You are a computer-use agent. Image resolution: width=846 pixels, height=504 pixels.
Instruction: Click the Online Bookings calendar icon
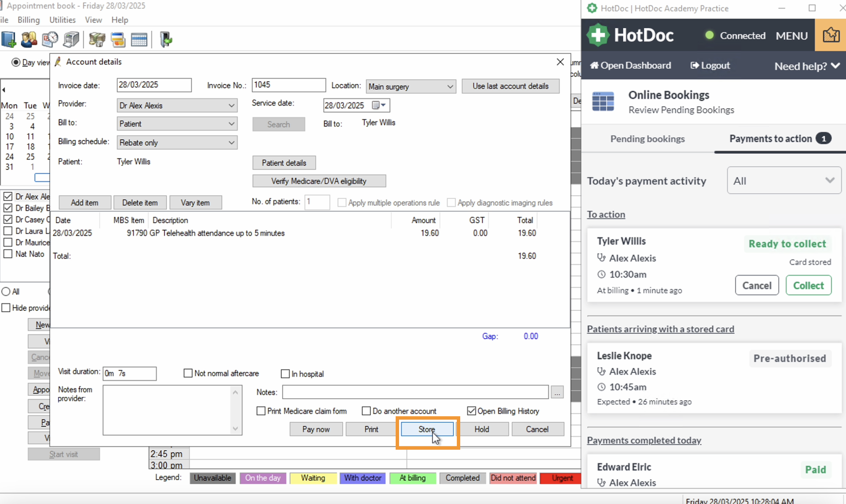pos(603,101)
